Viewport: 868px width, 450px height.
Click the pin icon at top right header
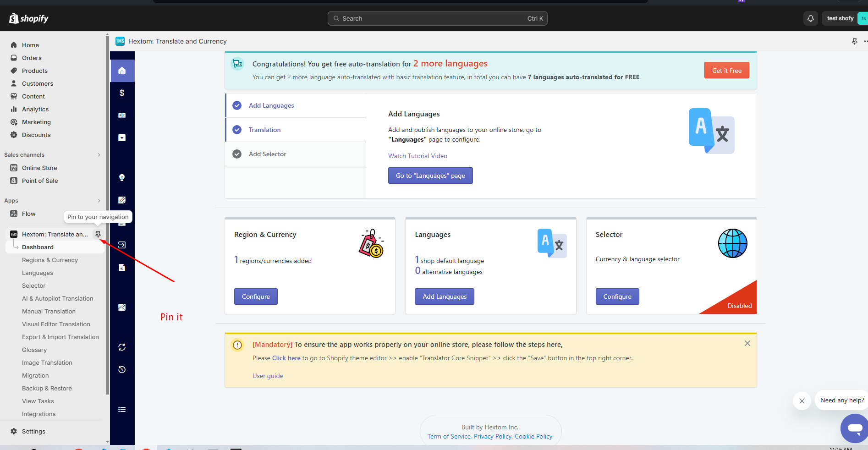[855, 41]
